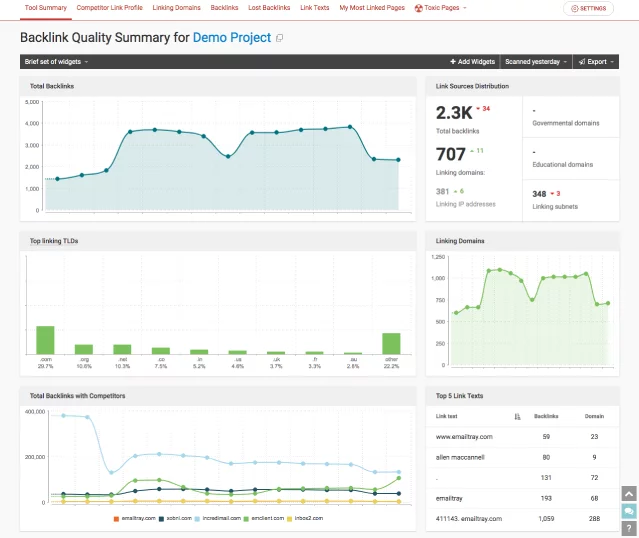Click the Toxic Pages hazard icon
Viewport: 639px width, 538px height.
(x=419, y=8)
